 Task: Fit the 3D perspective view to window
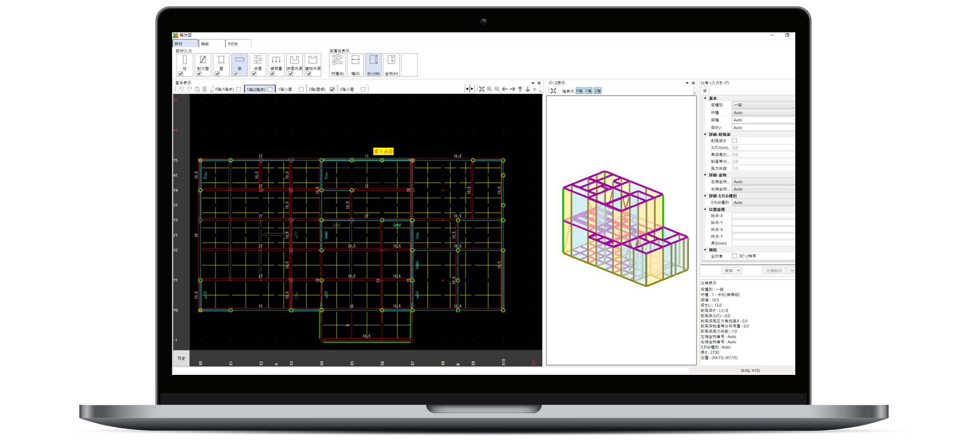coord(553,91)
